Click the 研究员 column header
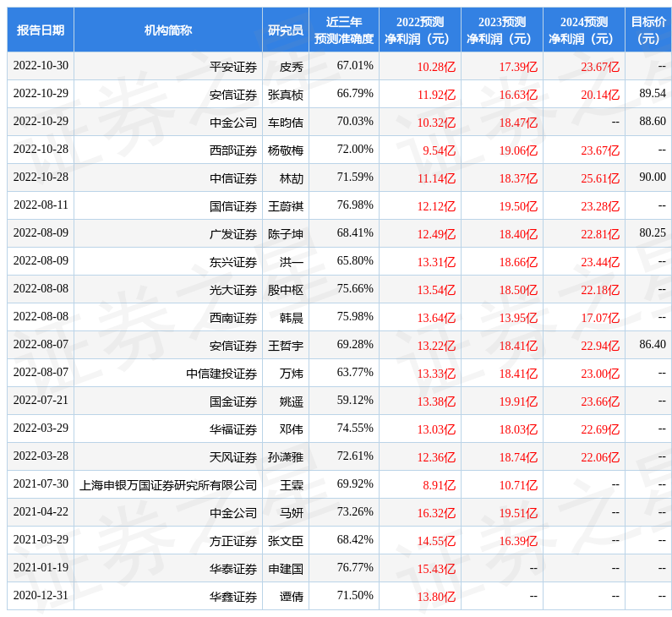Image resolution: width=672 pixels, height=617 pixels. point(286,30)
